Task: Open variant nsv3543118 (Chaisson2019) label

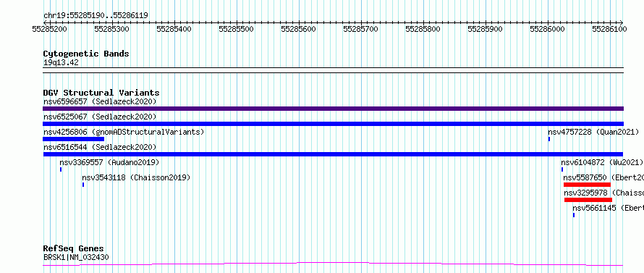Action: [x=136, y=177]
